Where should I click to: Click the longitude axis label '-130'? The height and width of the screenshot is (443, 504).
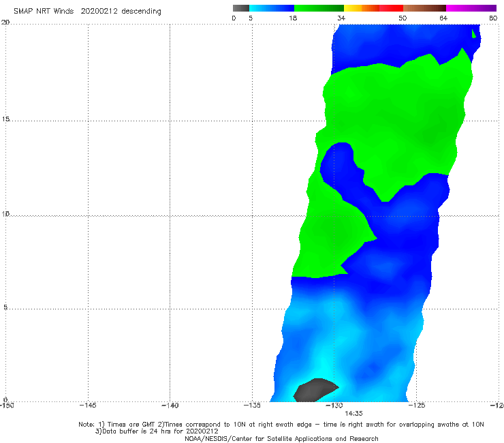pos(334,406)
